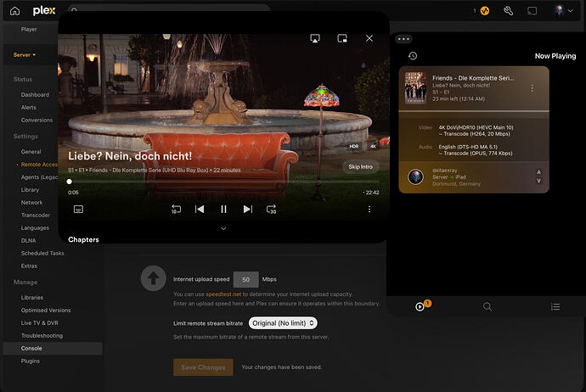Image resolution: width=586 pixels, height=392 pixels.
Task: Click the episode title 'Liebe? Nein, doch nicht!'
Action: pyautogui.click(x=130, y=156)
